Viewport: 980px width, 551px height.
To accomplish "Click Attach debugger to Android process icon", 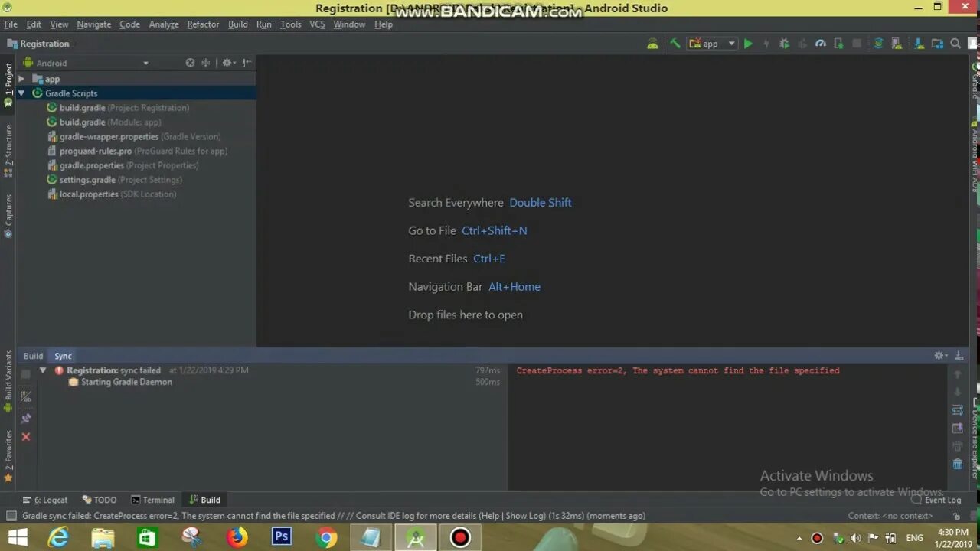I will click(x=838, y=44).
